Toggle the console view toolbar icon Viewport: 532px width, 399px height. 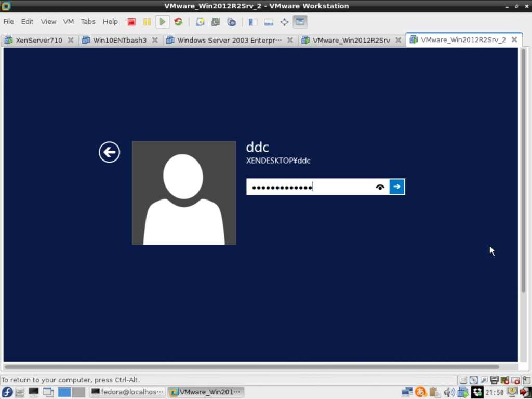pyautogui.click(x=300, y=22)
